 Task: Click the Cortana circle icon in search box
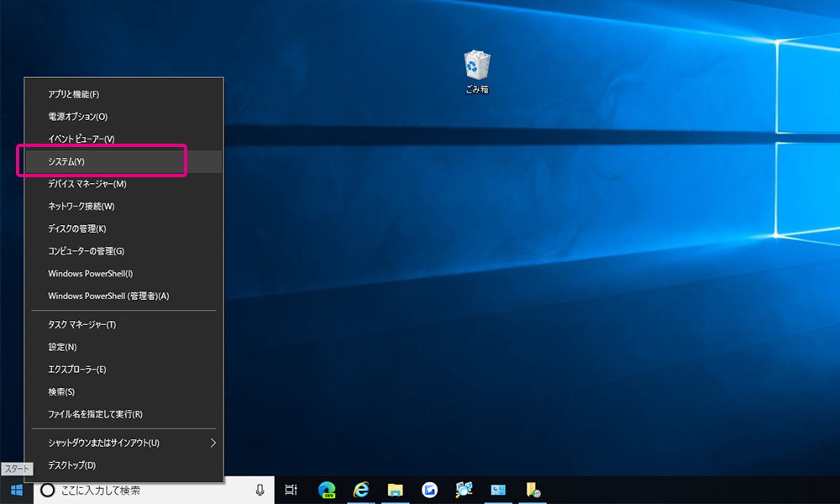click(x=48, y=490)
